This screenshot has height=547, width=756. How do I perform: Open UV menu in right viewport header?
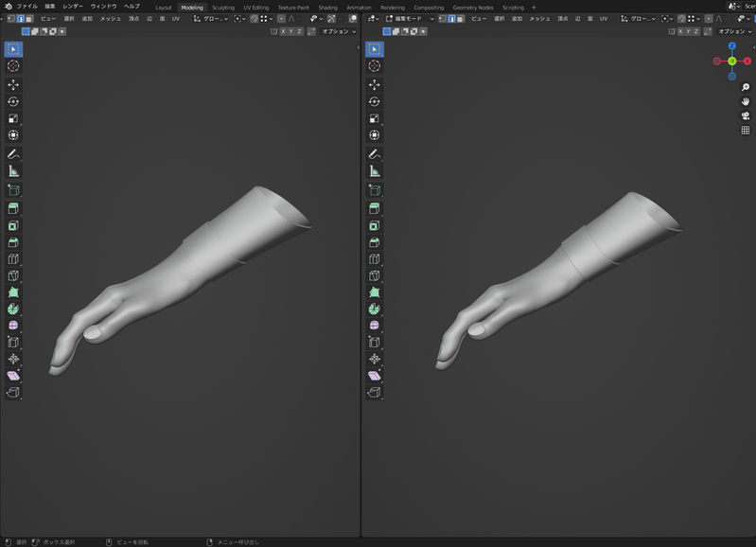[x=604, y=19]
